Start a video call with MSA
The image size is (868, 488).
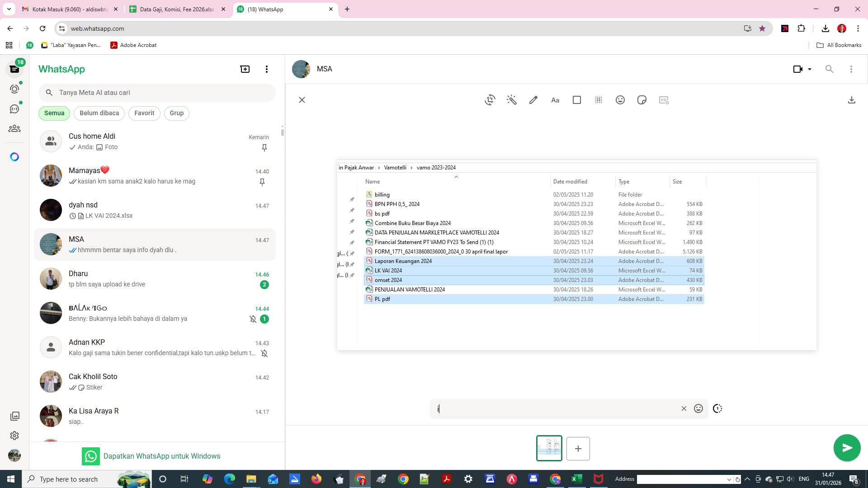(797, 69)
